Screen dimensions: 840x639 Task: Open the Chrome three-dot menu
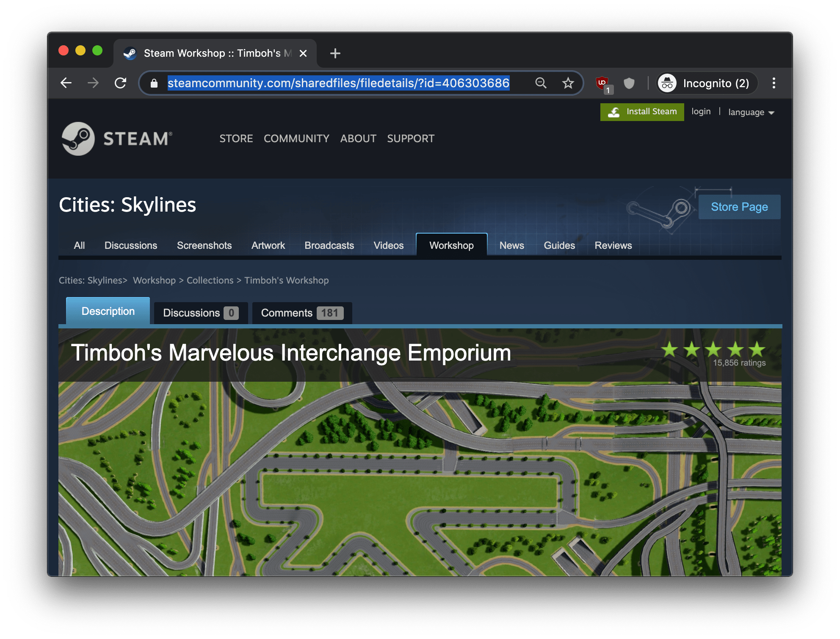point(774,83)
